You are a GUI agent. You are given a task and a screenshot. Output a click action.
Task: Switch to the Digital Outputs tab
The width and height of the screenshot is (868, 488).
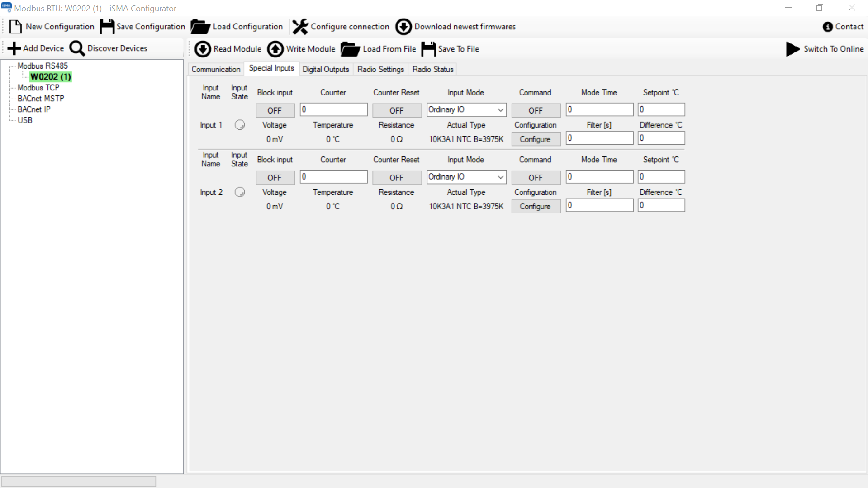tap(326, 69)
